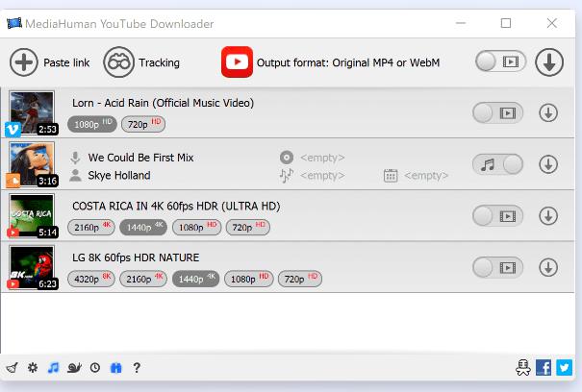Viewport: 582px width, 392px height.
Task: Edit the empty album field in the Skye Holland row
Action: tap(322, 158)
